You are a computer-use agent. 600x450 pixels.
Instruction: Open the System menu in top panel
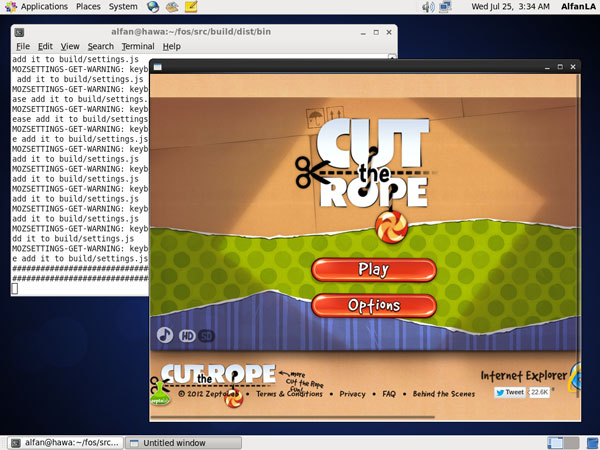tap(123, 7)
